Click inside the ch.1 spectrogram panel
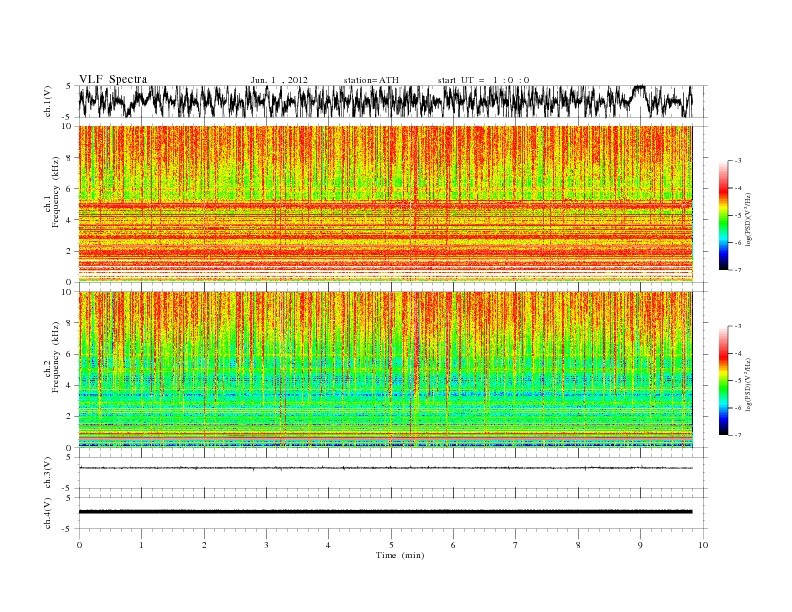792x612 pixels. coord(385,203)
